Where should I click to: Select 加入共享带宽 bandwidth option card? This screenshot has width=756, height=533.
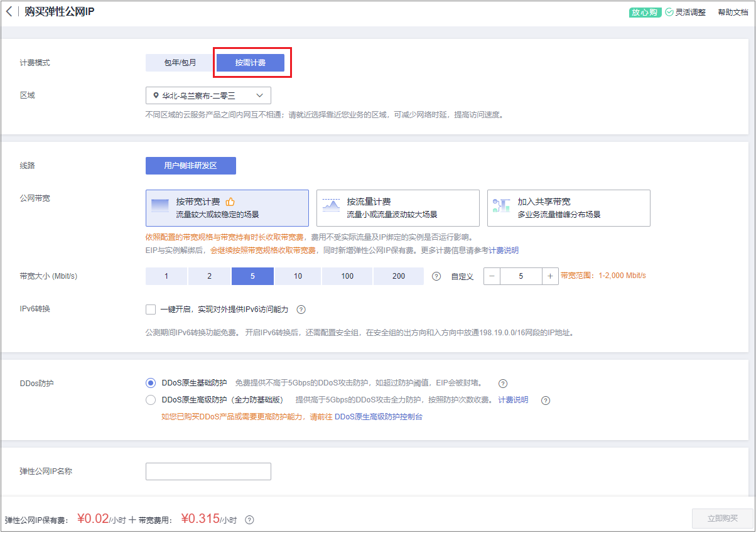[x=568, y=208]
